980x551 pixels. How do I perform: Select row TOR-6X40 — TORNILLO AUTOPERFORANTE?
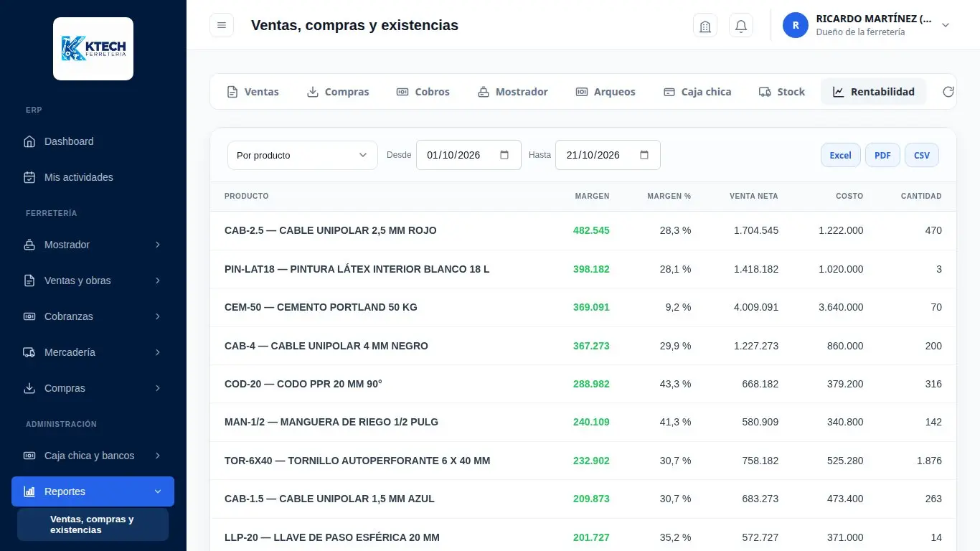point(583,461)
